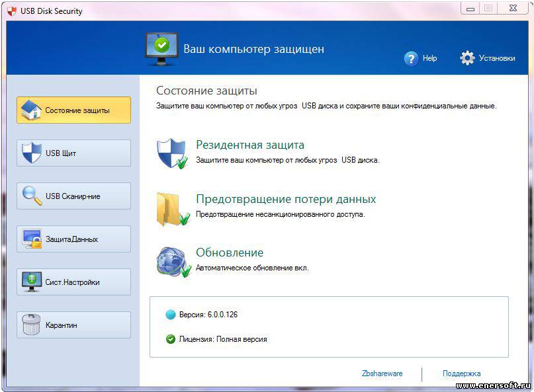Click the trash bin icon beside Карантин
Viewport: 534px width, 392px height.
point(31,325)
